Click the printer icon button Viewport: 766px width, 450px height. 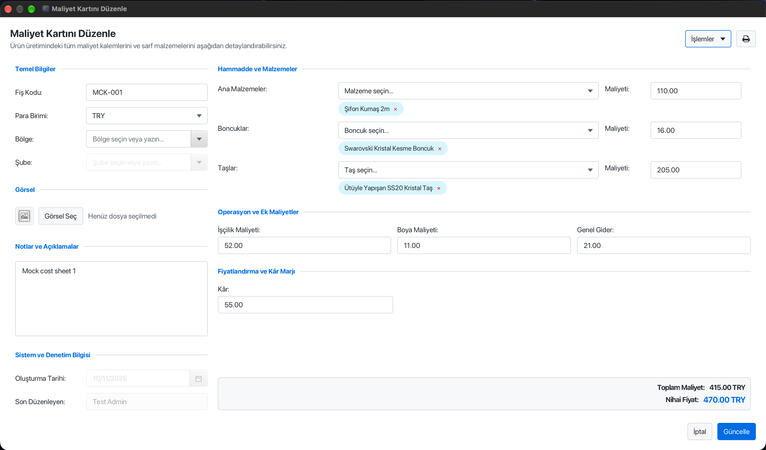[745, 39]
